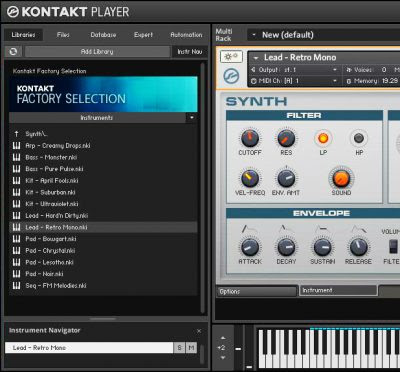Click the Kontakt logo in title bar
The width and height of the screenshot is (400, 372).
click(13, 12)
